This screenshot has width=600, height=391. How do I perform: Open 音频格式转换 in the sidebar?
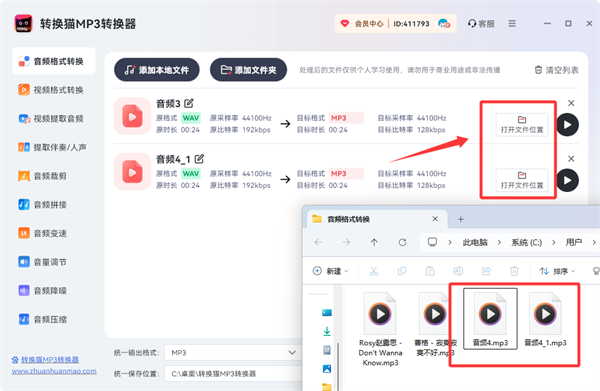[54, 61]
